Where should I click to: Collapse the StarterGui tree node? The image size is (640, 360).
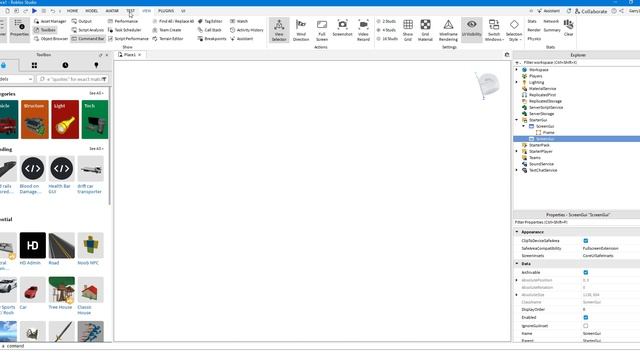pos(517,120)
